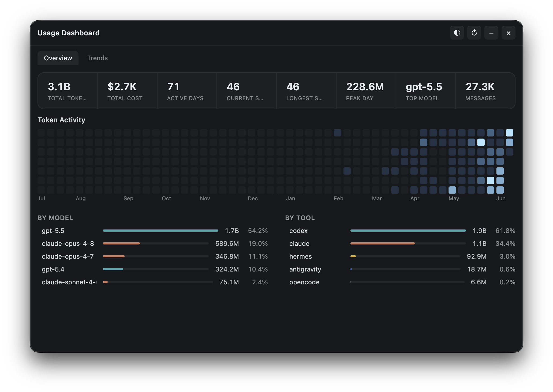Click the Apr month label on heatmap
The image size is (553, 392).
[x=415, y=198]
